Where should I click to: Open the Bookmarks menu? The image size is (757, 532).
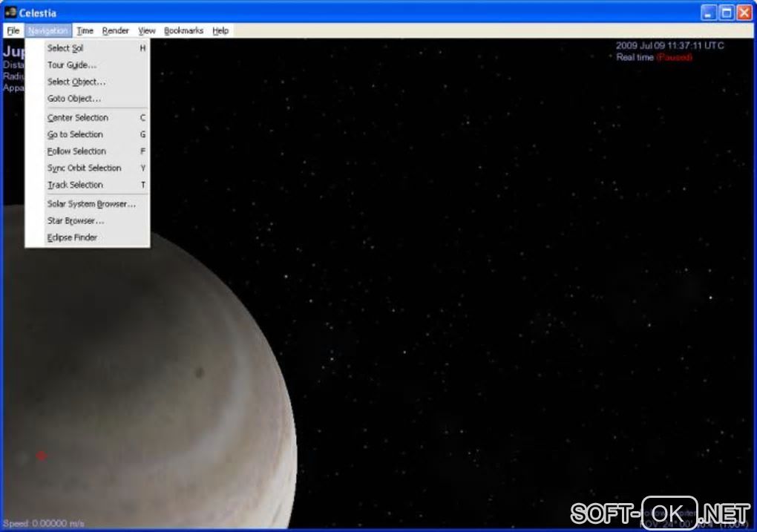point(183,30)
